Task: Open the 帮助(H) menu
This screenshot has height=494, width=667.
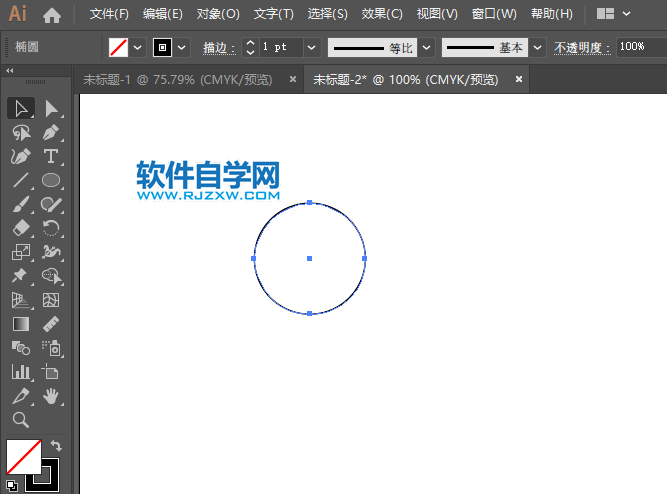Action: (552, 14)
